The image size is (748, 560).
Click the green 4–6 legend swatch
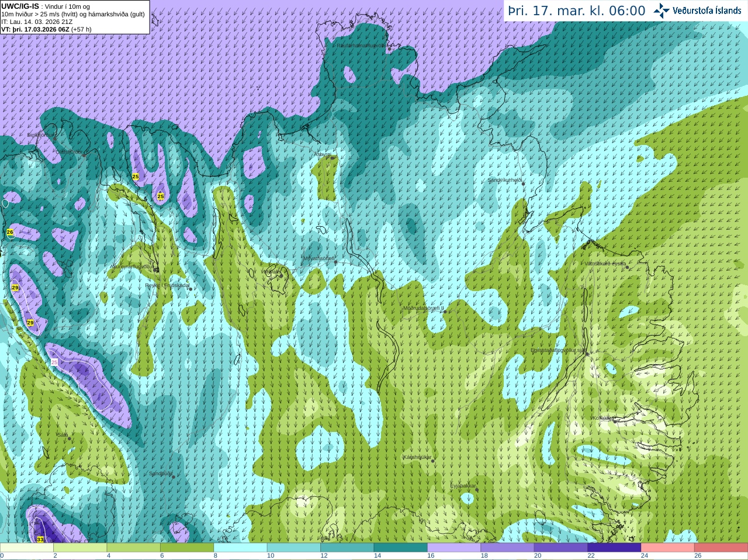[134, 548]
